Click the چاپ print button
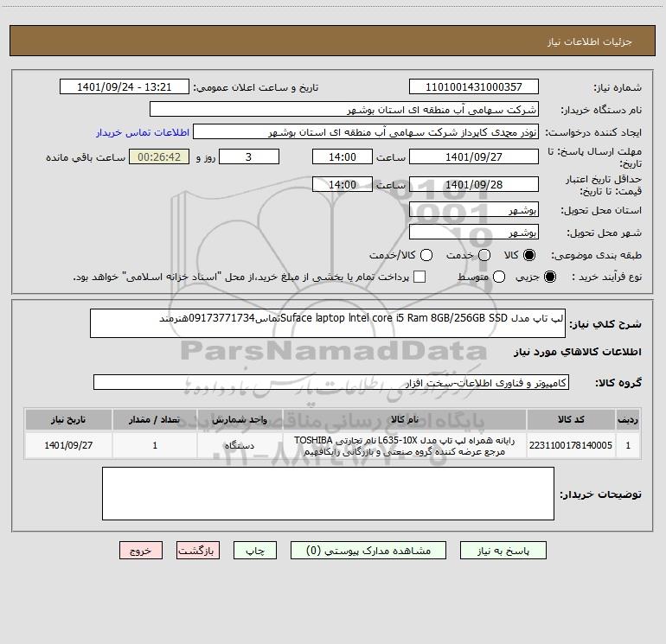Screen dimensions: 666x644 255,551
